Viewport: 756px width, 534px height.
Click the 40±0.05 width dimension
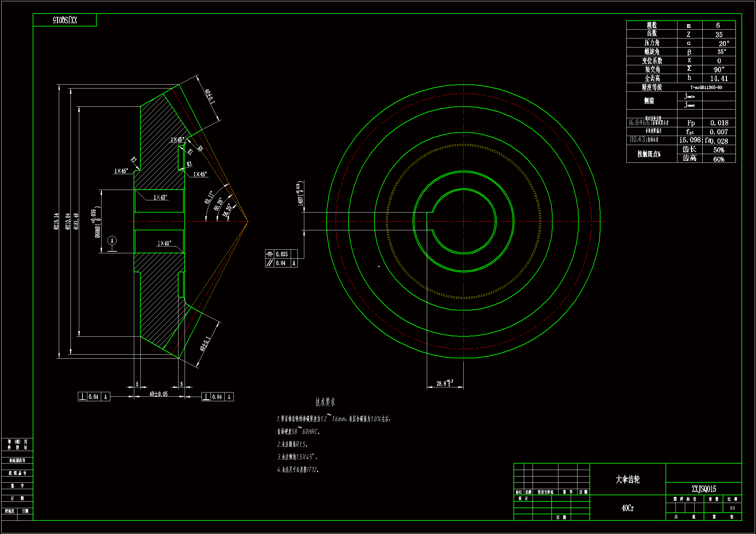(159, 394)
